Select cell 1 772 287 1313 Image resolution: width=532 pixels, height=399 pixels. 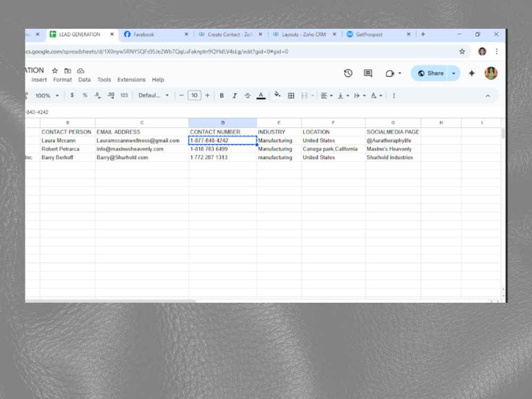click(222, 157)
